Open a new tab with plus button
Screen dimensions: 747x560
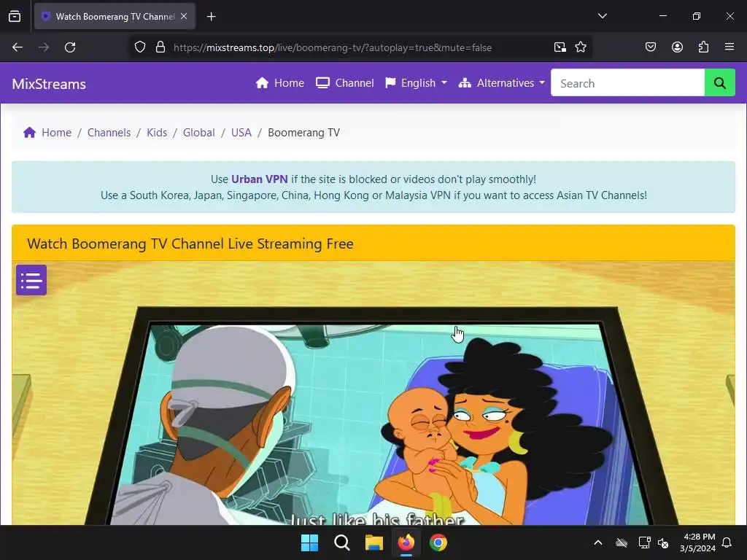point(211,17)
